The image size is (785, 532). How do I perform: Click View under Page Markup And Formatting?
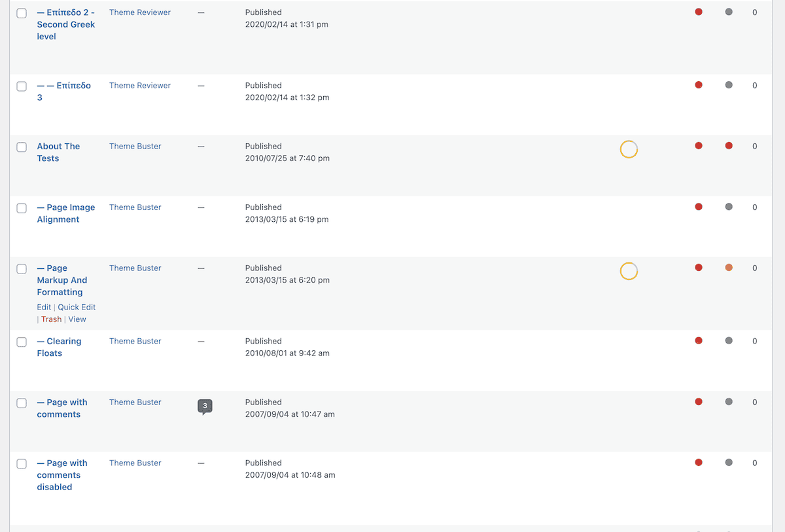pyautogui.click(x=77, y=319)
